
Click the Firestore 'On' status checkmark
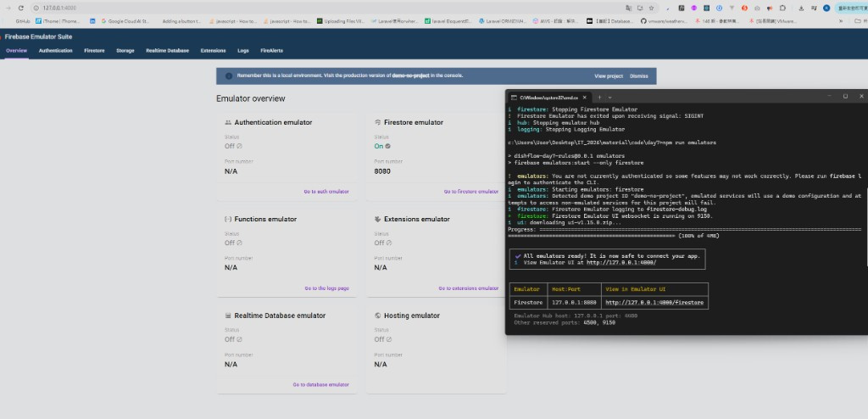[x=387, y=147]
